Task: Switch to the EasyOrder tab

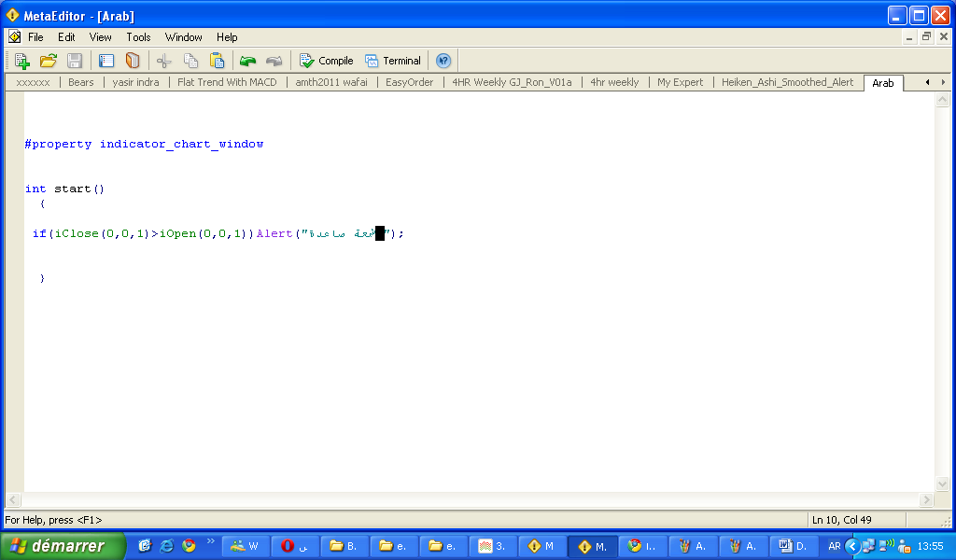Action: click(409, 82)
